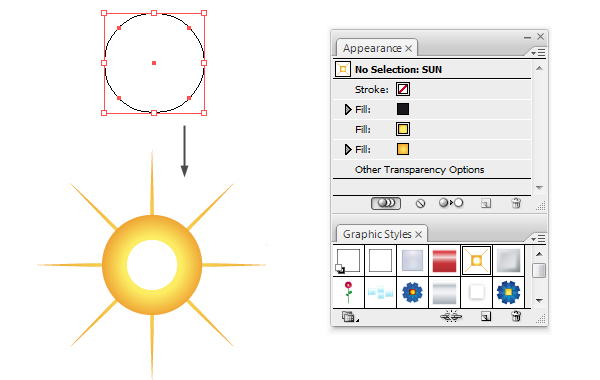Select the SUN graphic style thumbnail
The width and height of the screenshot is (600, 380).
[x=476, y=261]
